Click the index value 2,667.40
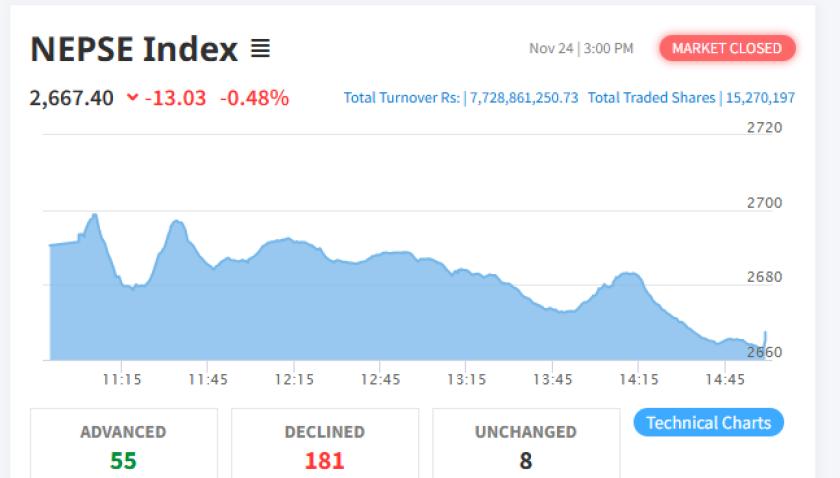 click(71, 98)
